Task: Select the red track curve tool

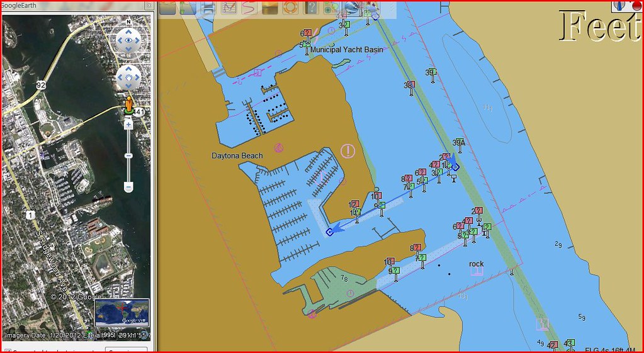Action: tap(249, 8)
